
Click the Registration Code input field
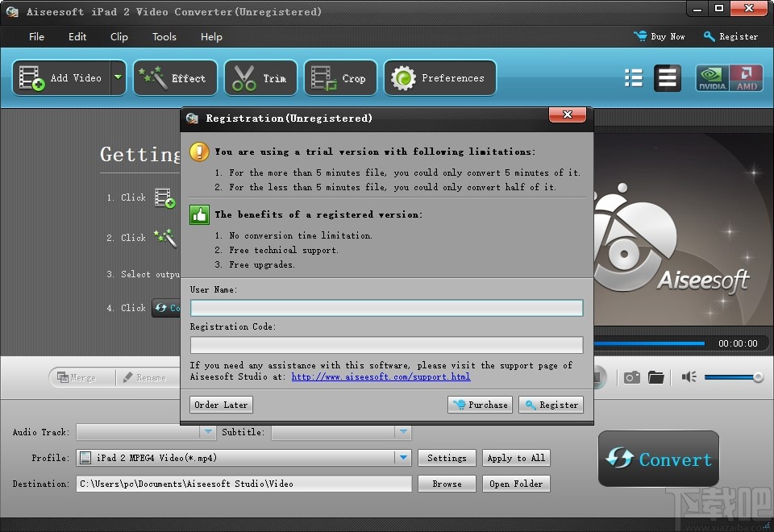point(386,344)
